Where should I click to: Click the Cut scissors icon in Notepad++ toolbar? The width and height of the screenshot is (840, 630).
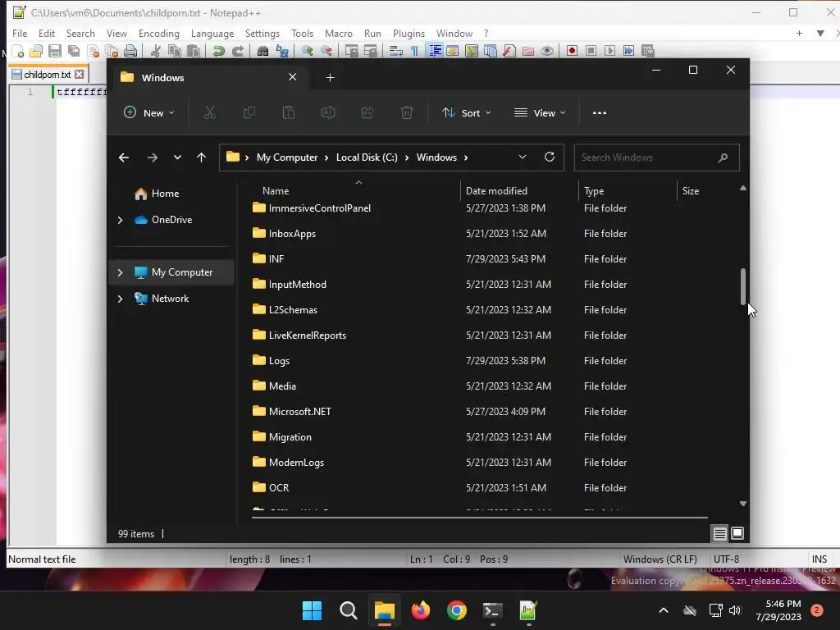coord(155,51)
